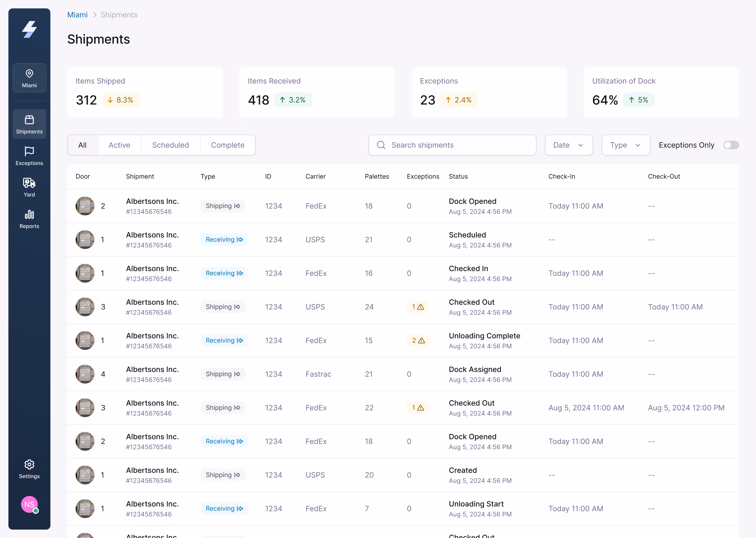
Task: Expand the Date filter dropdown
Action: click(x=569, y=145)
